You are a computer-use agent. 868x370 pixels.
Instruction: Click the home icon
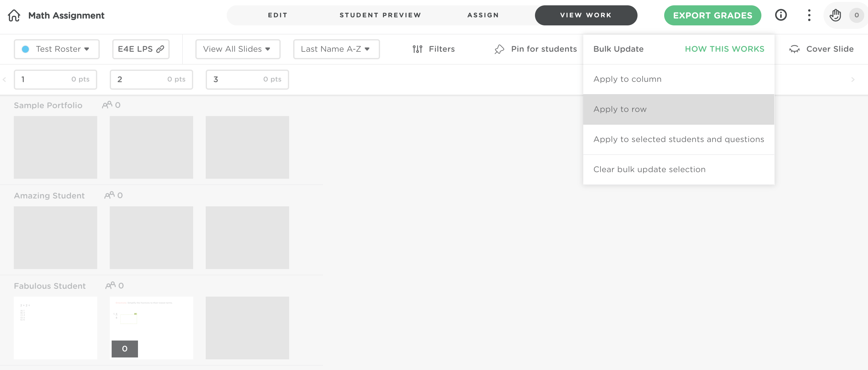(x=14, y=15)
